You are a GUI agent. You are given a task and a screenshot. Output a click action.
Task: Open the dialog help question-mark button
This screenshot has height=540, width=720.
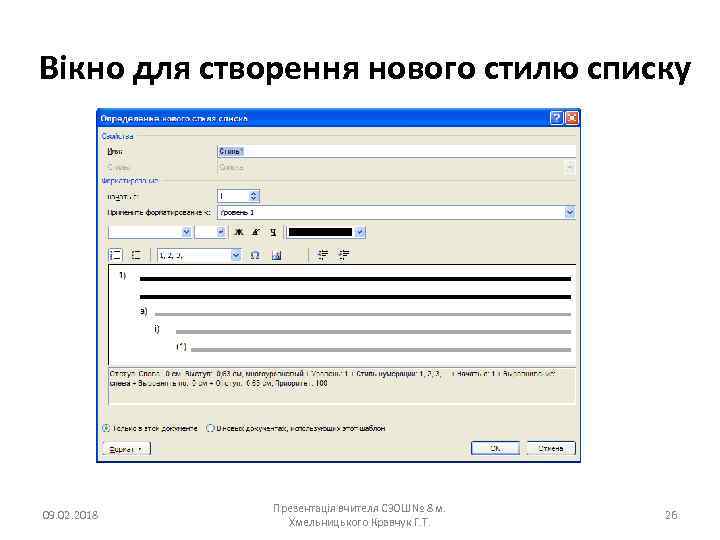[556, 118]
